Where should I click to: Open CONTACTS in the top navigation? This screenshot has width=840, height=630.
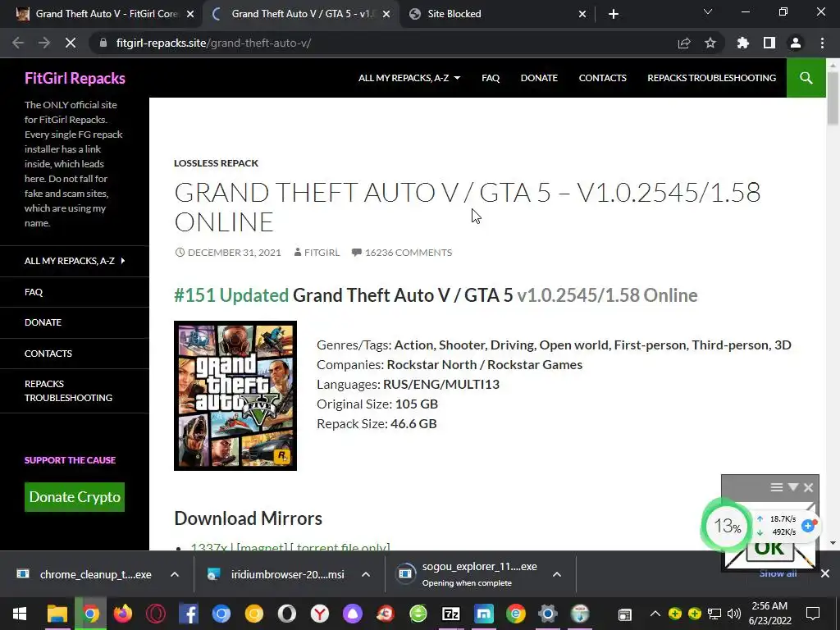point(602,78)
